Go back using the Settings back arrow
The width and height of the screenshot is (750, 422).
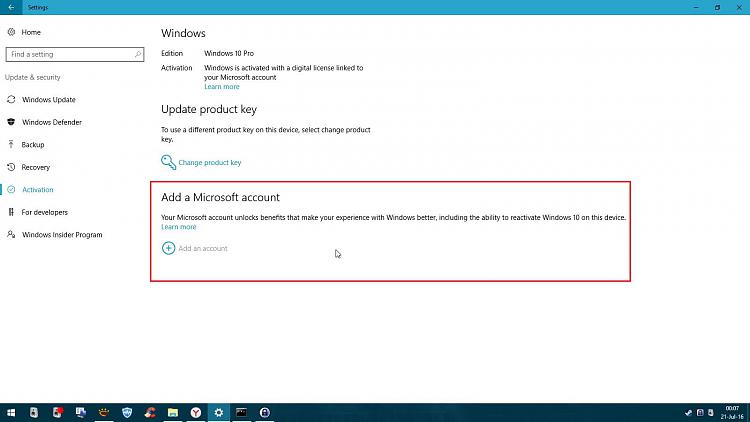[x=11, y=7]
